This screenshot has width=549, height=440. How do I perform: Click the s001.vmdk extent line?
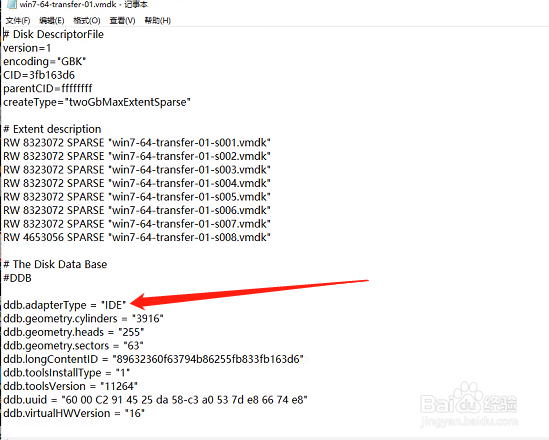pos(137,143)
